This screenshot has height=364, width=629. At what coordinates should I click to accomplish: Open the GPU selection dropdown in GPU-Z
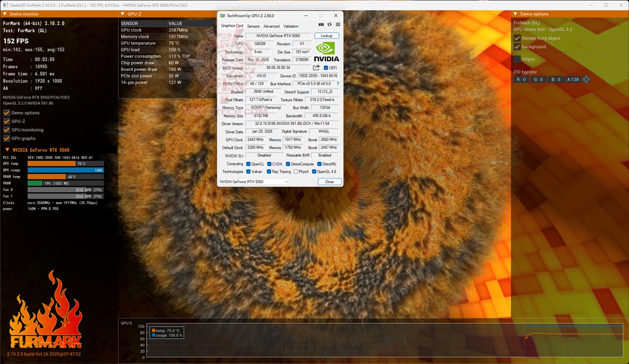pos(254,182)
